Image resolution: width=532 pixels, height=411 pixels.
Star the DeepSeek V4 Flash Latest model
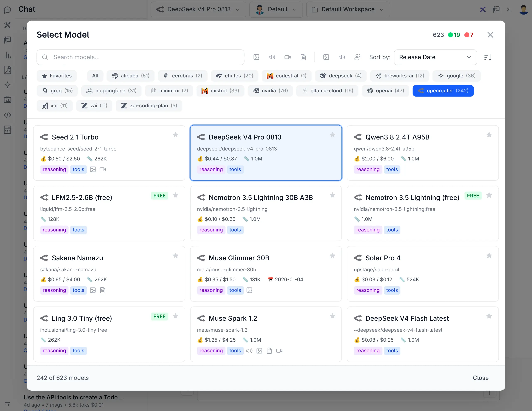tap(489, 316)
